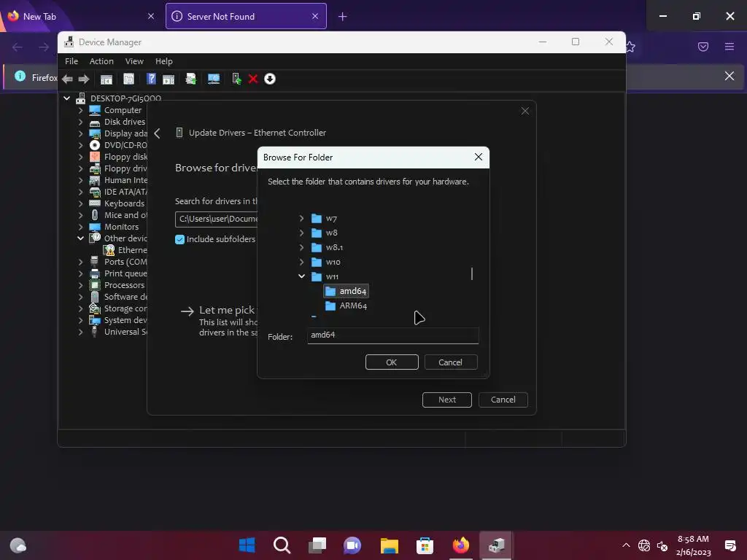The image size is (747, 560).
Task: Click the muted volume tray icon
Action: click(x=662, y=545)
